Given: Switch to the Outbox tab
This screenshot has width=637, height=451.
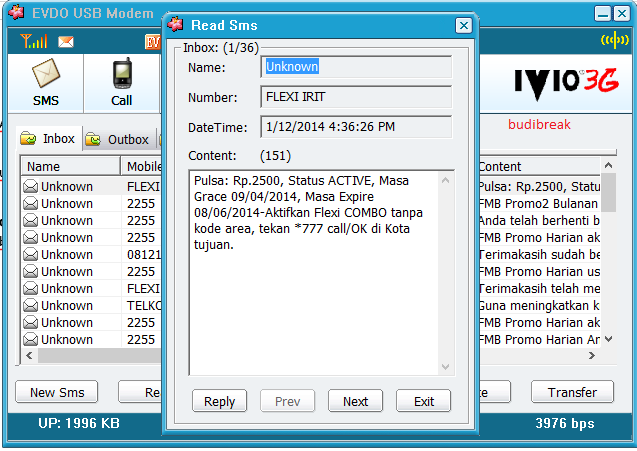Looking at the screenshot, I should tap(119, 139).
